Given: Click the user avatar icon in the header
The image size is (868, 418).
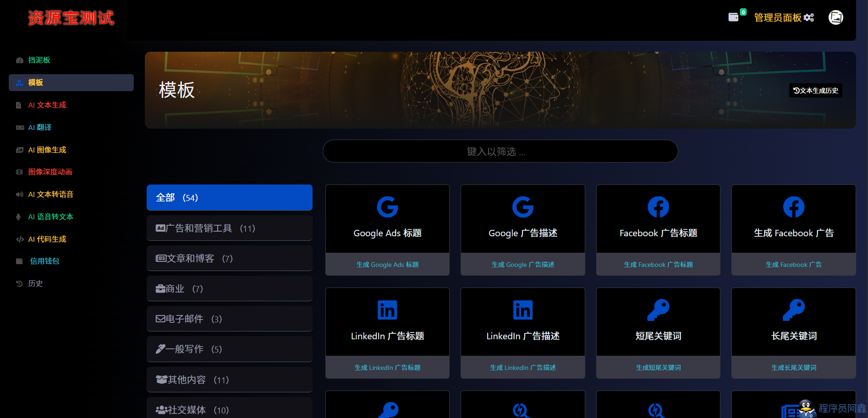Looking at the screenshot, I should [836, 17].
